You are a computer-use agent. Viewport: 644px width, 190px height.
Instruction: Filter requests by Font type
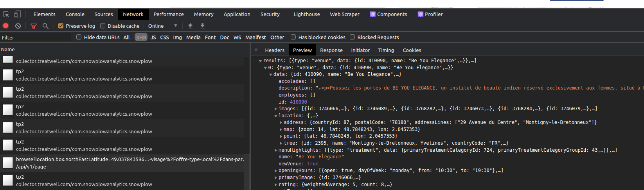tap(210, 37)
